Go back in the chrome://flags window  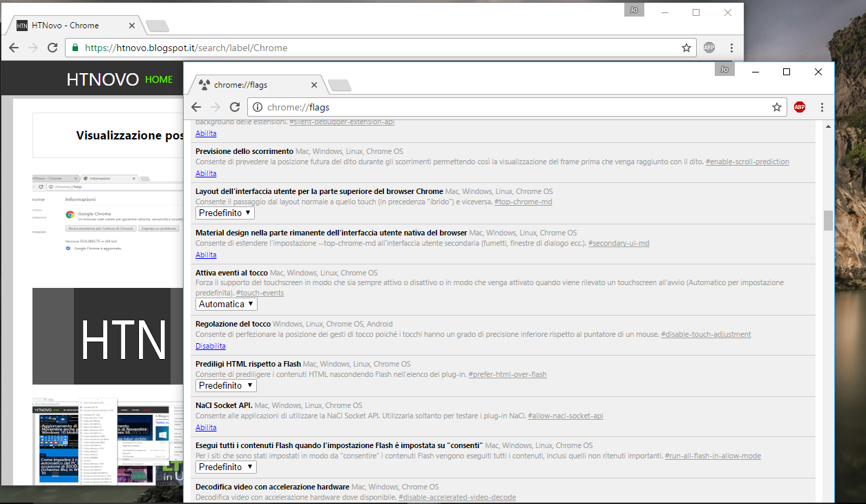pyautogui.click(x=196, y=107)
